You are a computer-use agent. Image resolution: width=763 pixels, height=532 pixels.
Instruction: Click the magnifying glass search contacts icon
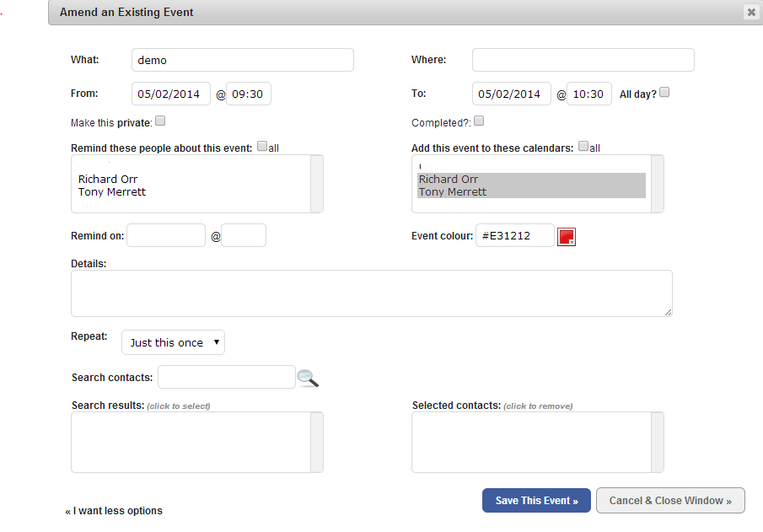pos(308,379)
